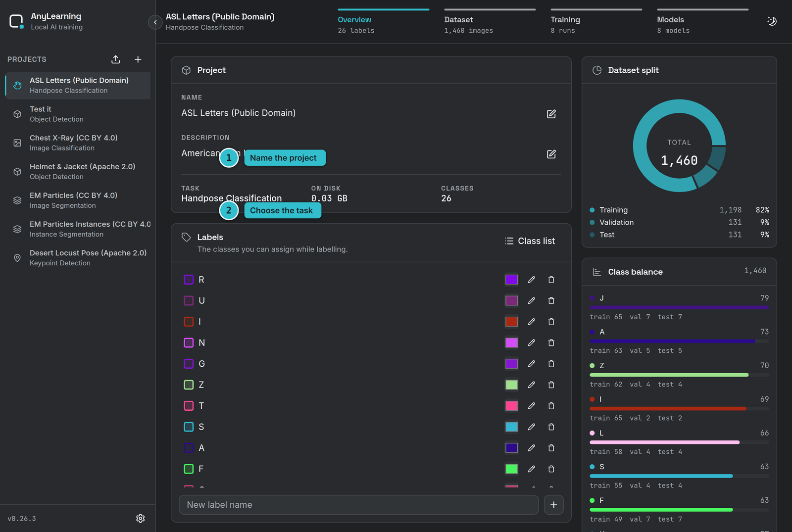
Task: Edit the project name pencil icon
Action: [551, 114]
